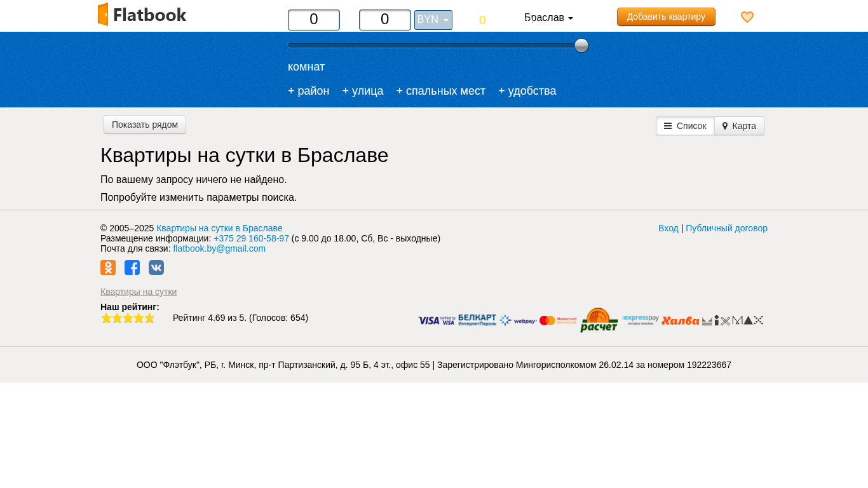Image resolution: width=868 pixels, height=488 pixels.
Task: Click the Показать рядом button
Action: pyautogui.click(x=145, y=125)
